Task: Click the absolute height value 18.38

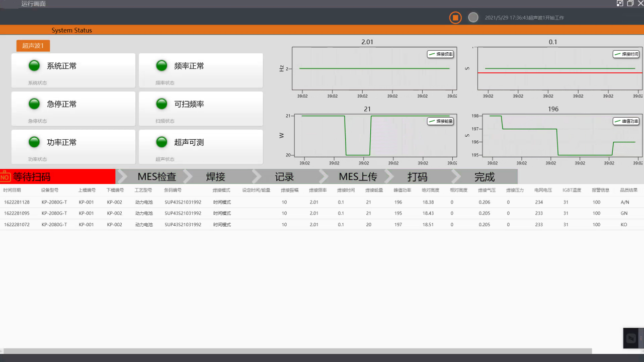Action: (x=428, y=202)
